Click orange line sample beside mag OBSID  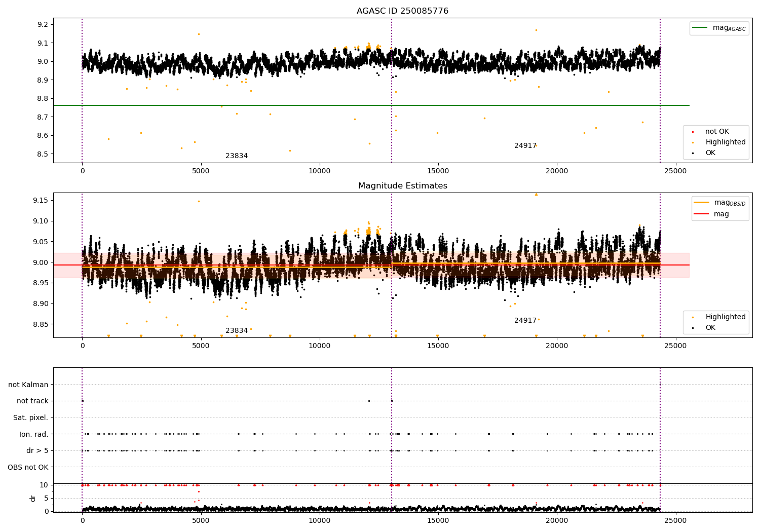701,203
